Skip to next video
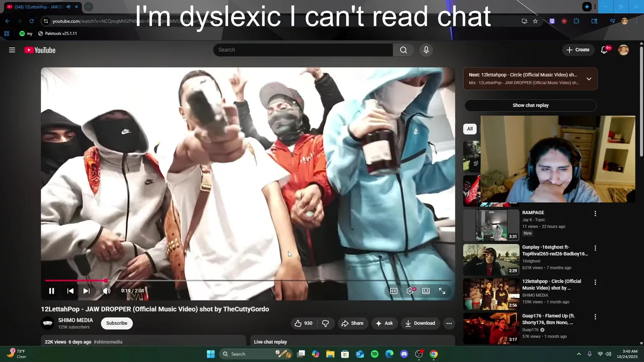Viewport: 644px width, 362px height. (x=87, y=291)
